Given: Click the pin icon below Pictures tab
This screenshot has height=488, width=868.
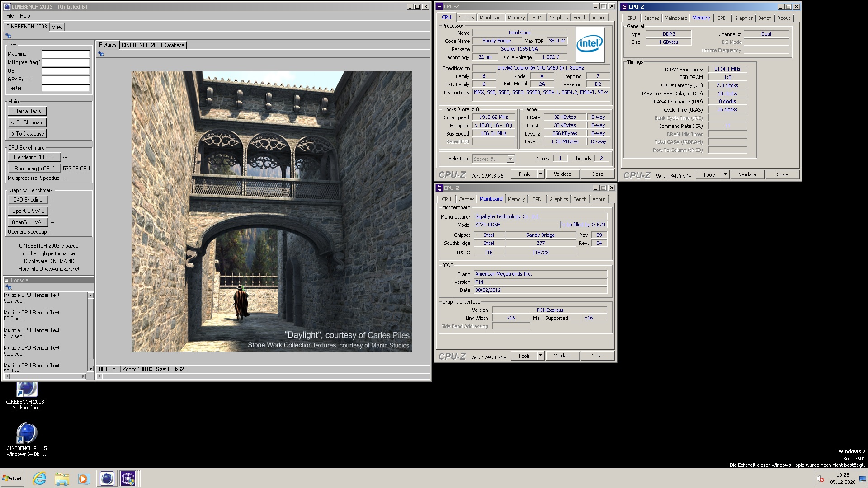Looking at the screenshot, I should (101, 54).
